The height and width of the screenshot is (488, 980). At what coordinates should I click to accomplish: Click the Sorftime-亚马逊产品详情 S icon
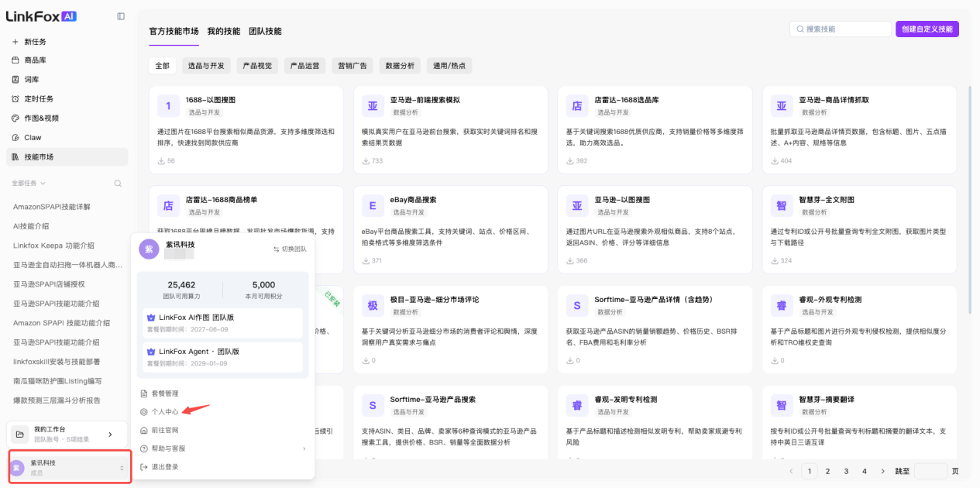(x=577, y=306)
